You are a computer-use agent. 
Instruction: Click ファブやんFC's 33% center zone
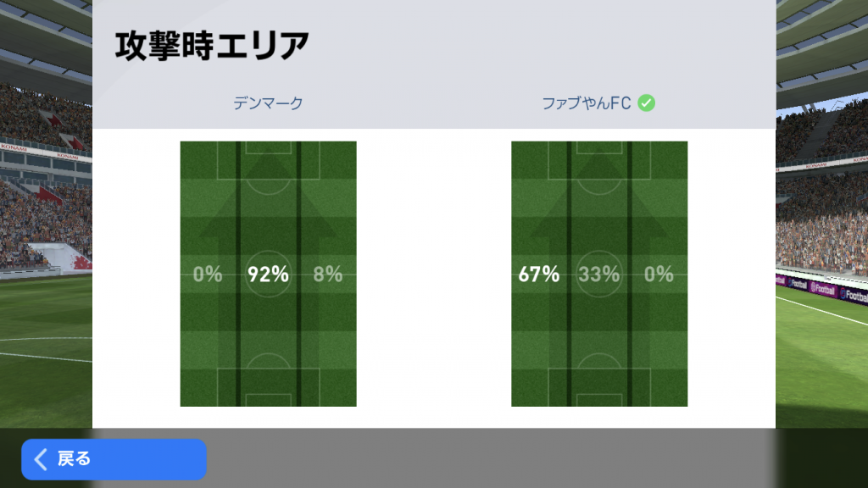click(x=599, y=274)
